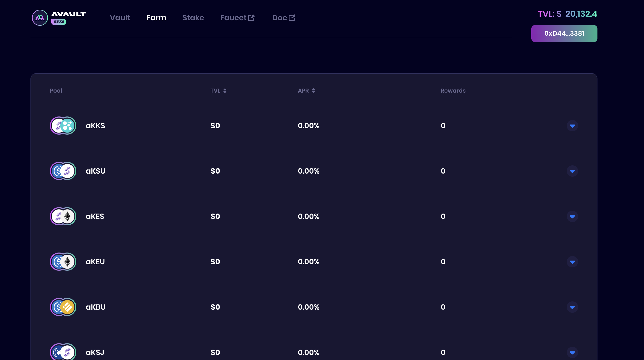The image size is (644, 360).
Task: Open wallet address 0xD44...3381 button
Action: [564, 34]
